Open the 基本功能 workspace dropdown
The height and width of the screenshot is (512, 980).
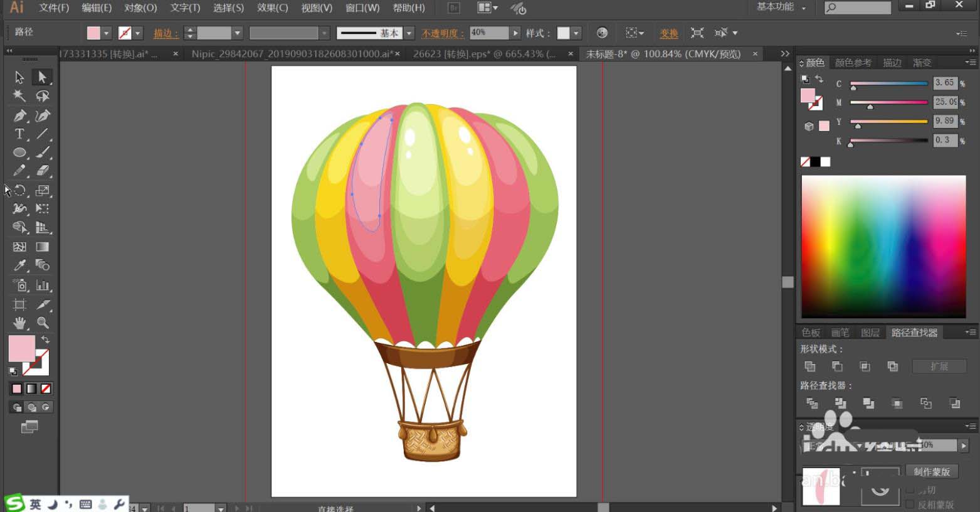tap(781, 8)
